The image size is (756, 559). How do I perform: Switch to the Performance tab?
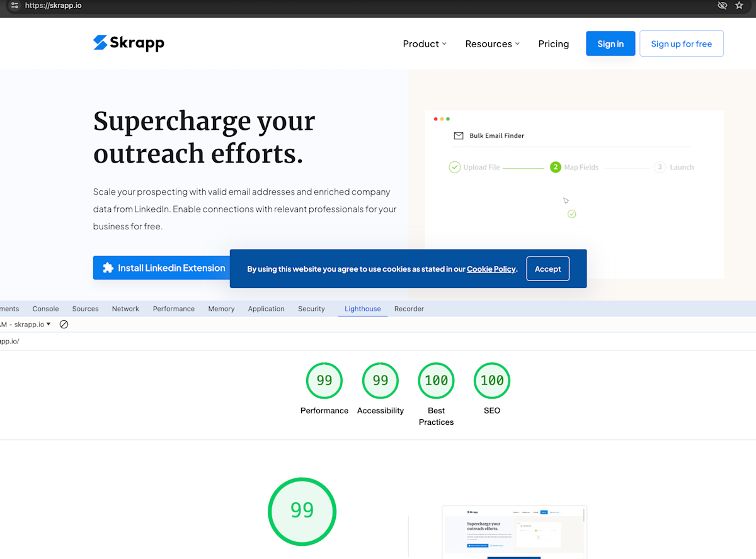pos(174,309)
